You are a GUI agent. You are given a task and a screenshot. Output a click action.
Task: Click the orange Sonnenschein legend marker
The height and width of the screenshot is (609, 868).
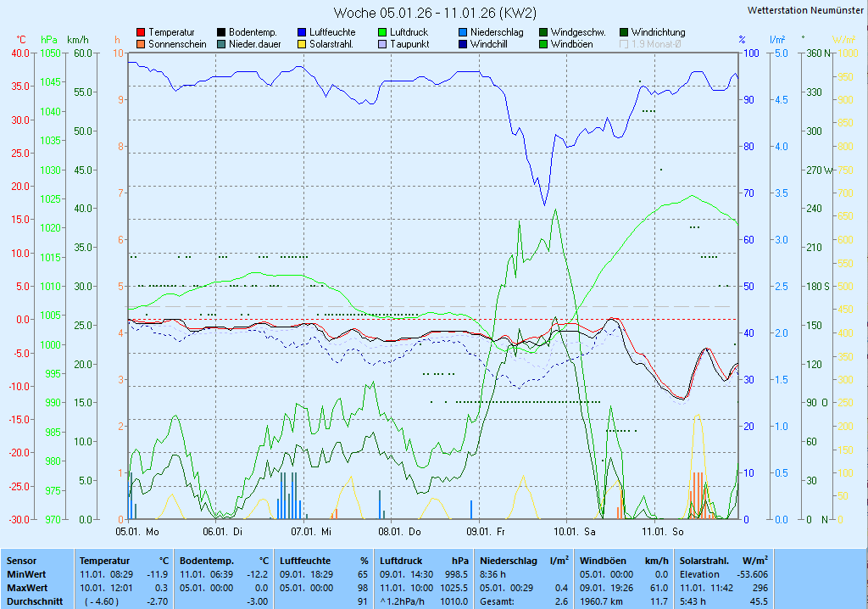141,44
